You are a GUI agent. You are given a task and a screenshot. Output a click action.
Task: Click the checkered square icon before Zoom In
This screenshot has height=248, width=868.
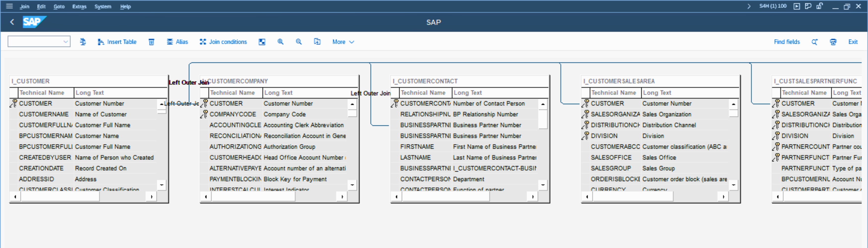262,42
